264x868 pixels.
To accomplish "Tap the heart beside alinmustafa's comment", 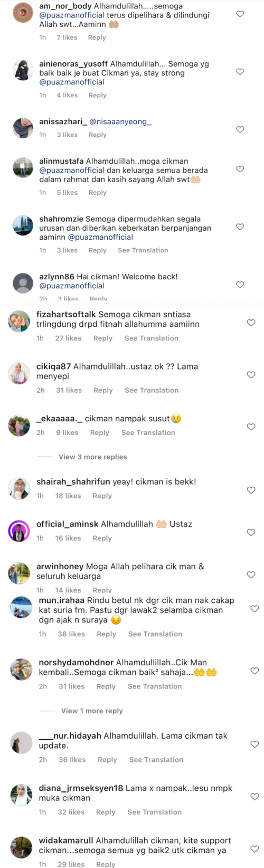I will click(x=240, y=169).
